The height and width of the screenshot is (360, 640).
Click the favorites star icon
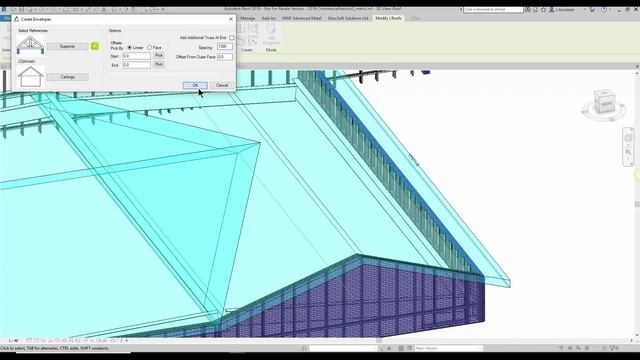coord(543,9)
